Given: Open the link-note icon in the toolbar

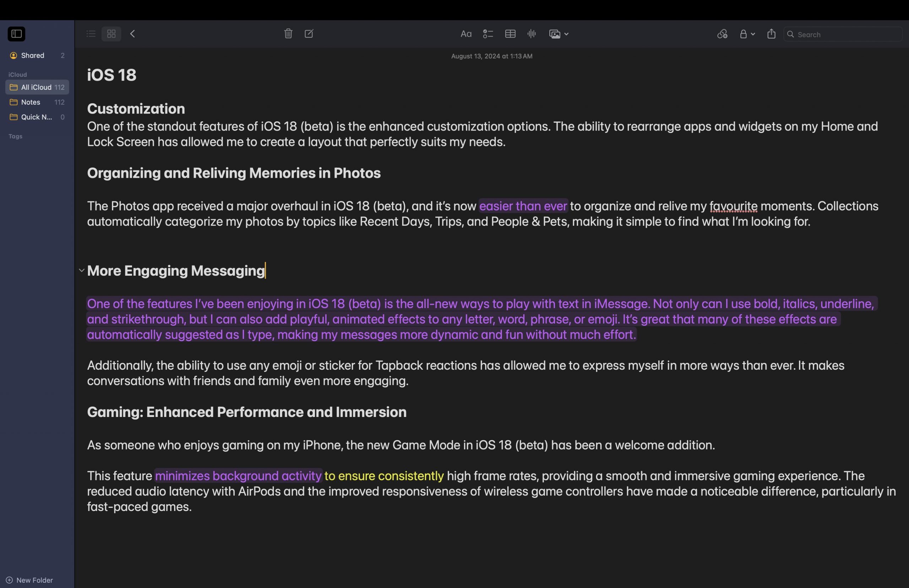Looking at the screenshot, I should click(x=722, y=34).
